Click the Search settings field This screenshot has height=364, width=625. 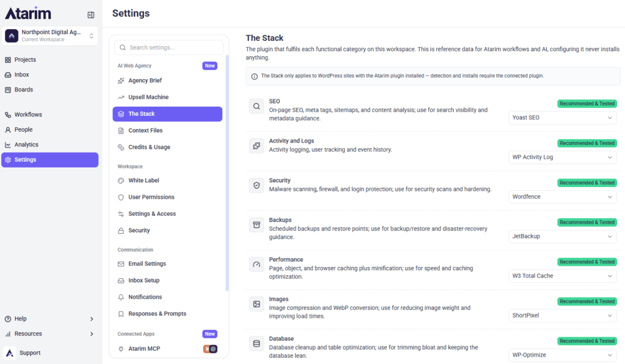(x=169, y=48)
